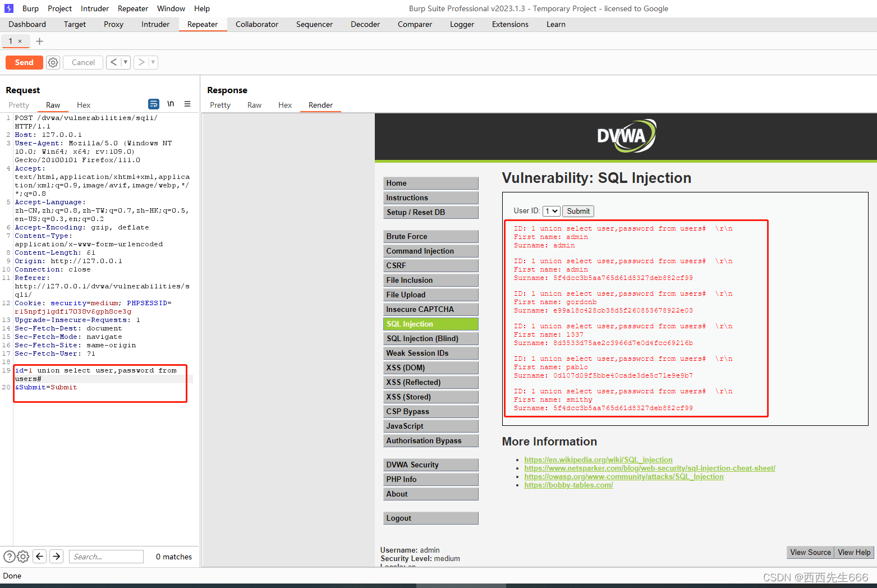Switch to the Sequencer tab
Screen dimensions: 877x588
coord(314,24)
